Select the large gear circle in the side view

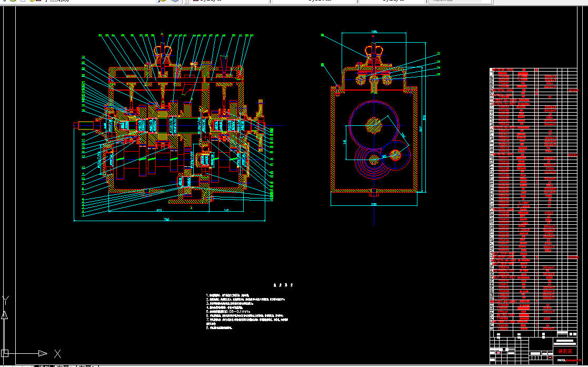pyautogui.click(x=374, y=126)
